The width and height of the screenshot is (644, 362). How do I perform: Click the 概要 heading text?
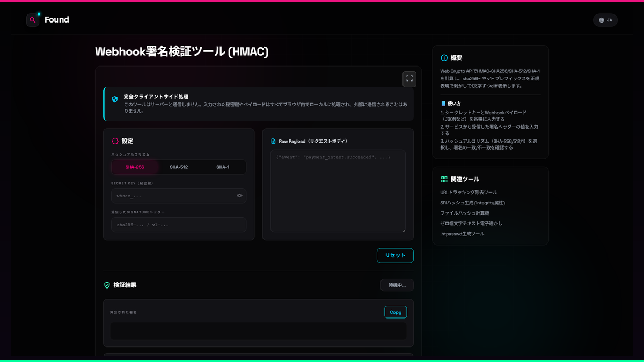(x=456, y=58)
